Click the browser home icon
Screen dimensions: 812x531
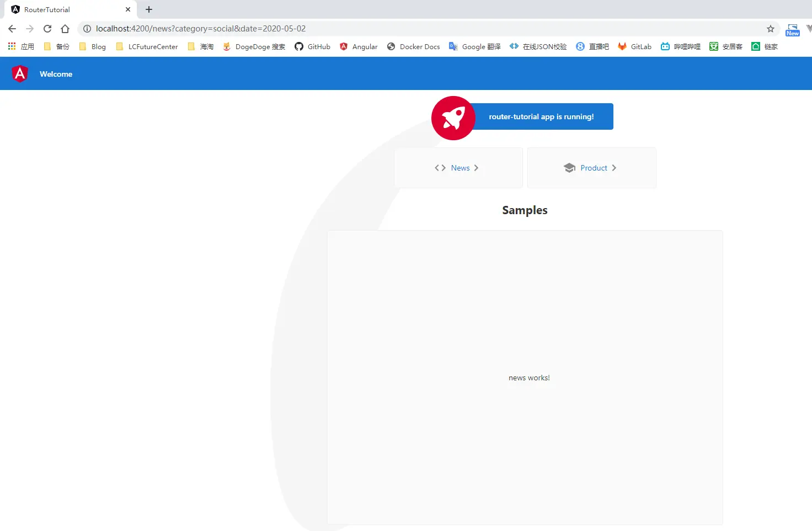[65, 29]
